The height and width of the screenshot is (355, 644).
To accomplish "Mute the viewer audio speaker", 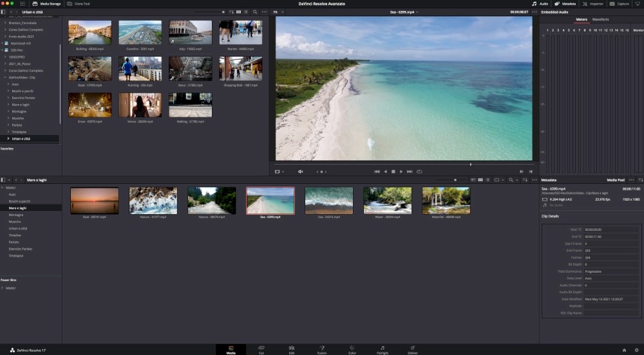I will [300, 172].
